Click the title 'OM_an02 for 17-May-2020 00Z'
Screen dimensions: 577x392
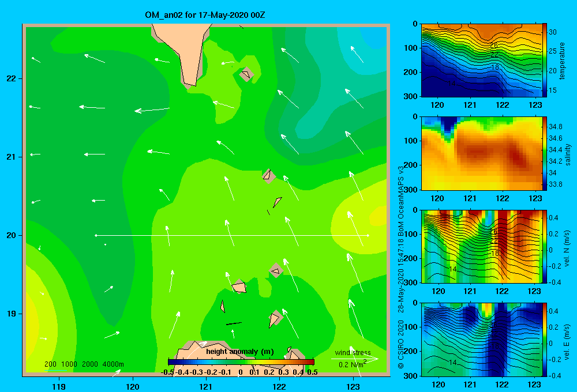(x=205, y=15)
